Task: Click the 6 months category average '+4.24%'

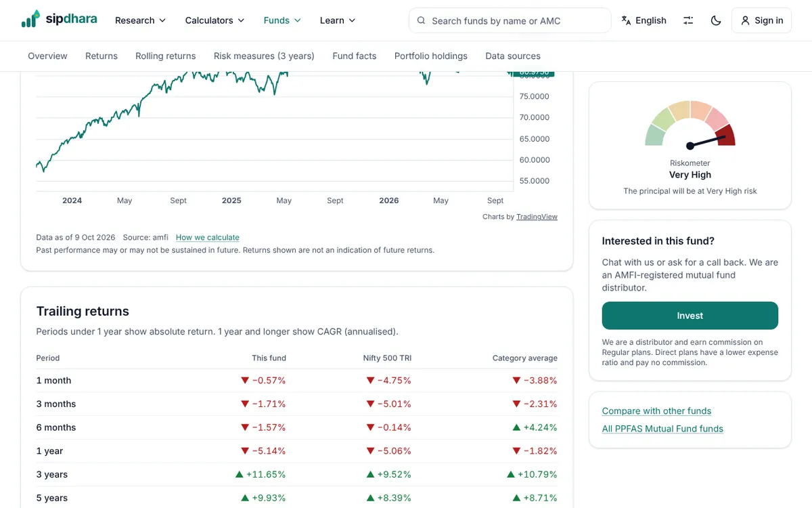Action: tap(535, 427)
